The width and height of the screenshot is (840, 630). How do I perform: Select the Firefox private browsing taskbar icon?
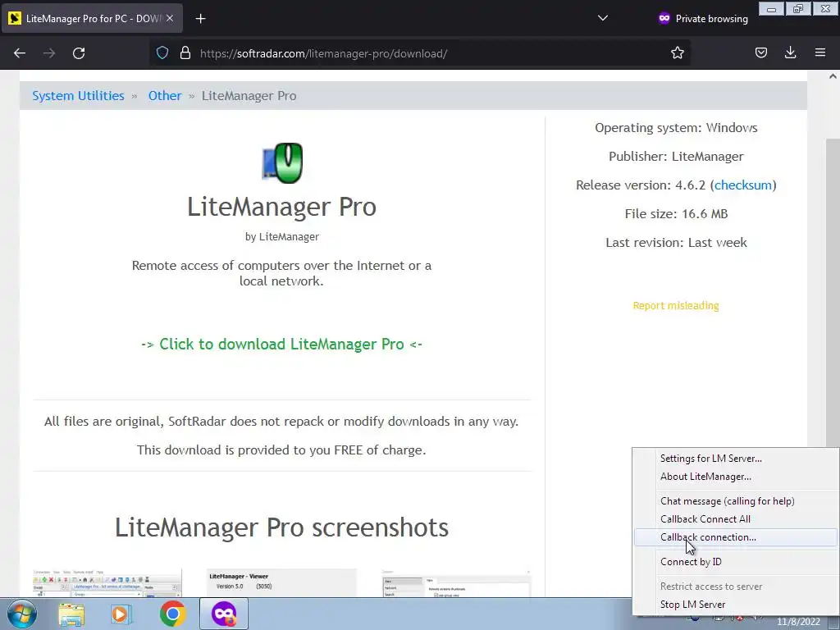[x=224, y=614]
